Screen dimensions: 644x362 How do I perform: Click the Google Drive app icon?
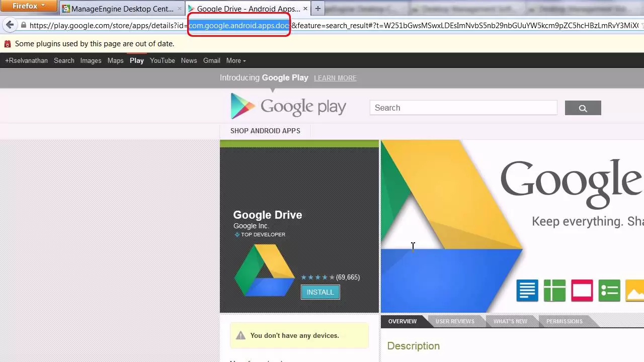click(x=264, y=270)
